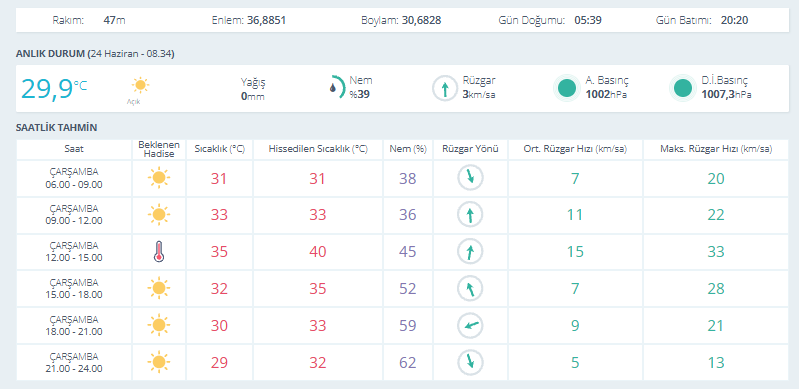Click the Hissedilen Sıcaklık (°C) column header

tap(318, 149)
